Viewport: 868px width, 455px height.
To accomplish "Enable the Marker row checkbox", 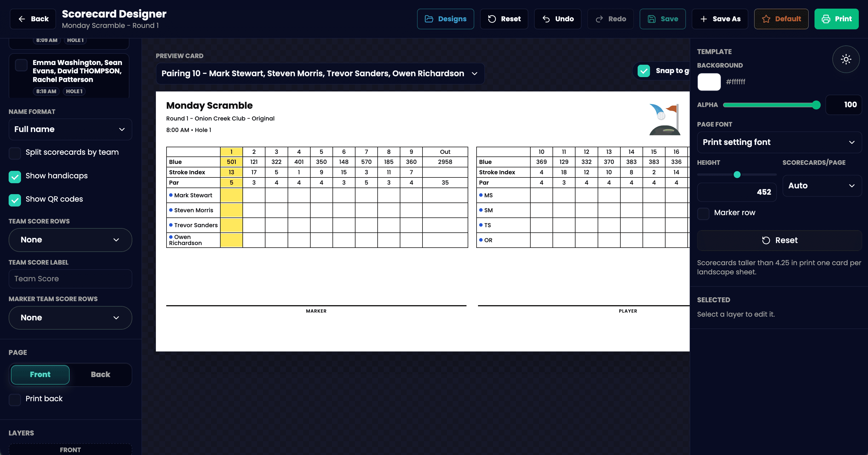I will tap(703, 213).
